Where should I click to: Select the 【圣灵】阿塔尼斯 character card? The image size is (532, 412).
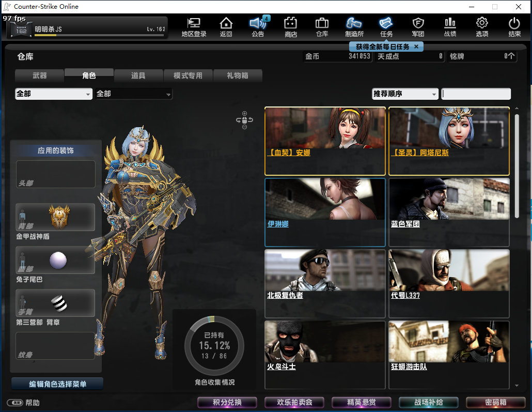449,141
